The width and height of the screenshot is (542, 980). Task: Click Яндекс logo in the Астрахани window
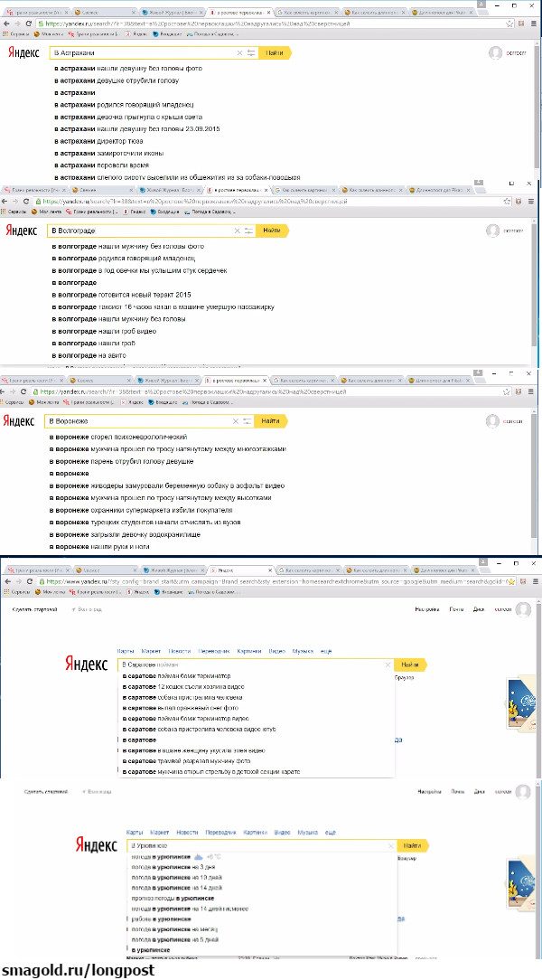[23, 53]
